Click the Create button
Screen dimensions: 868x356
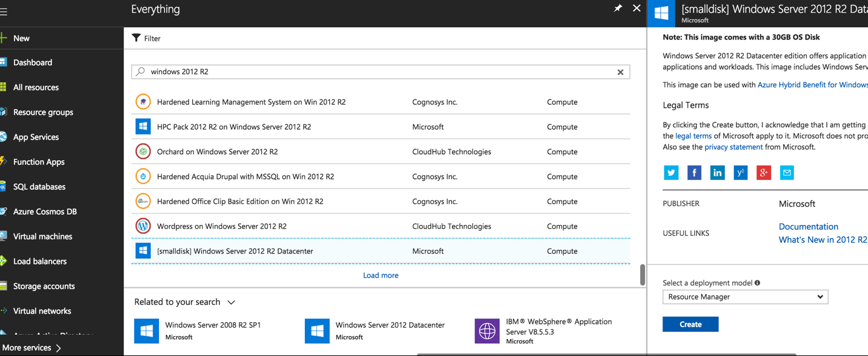pos(690,324)
